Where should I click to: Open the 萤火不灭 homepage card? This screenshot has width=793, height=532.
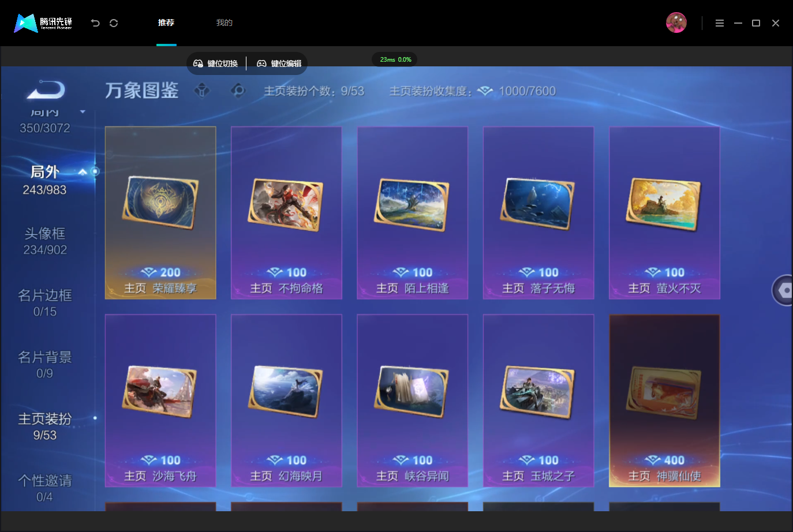coord(664,213)
